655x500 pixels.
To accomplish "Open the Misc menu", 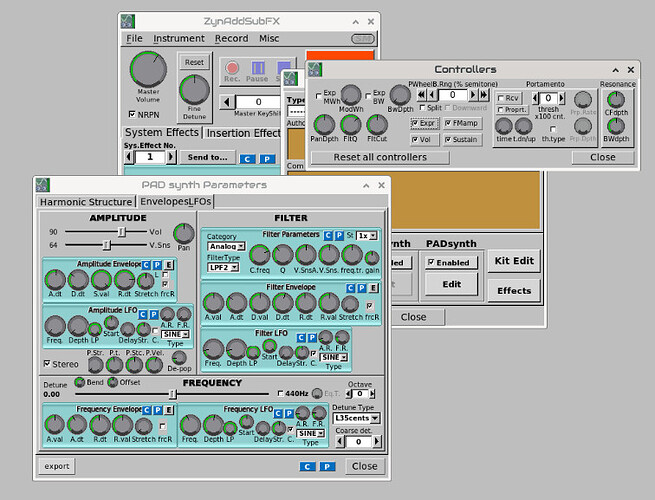I will point(269,38).
